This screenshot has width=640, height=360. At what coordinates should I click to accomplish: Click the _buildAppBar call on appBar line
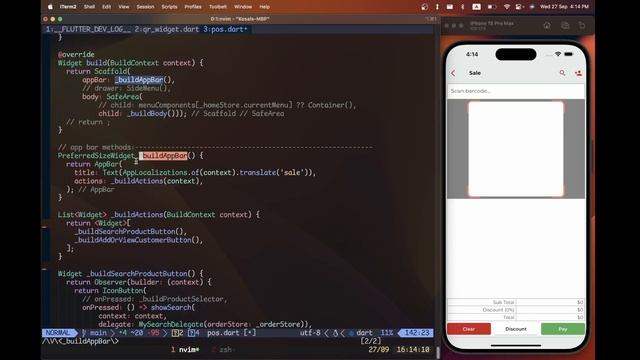pos(139,80)
